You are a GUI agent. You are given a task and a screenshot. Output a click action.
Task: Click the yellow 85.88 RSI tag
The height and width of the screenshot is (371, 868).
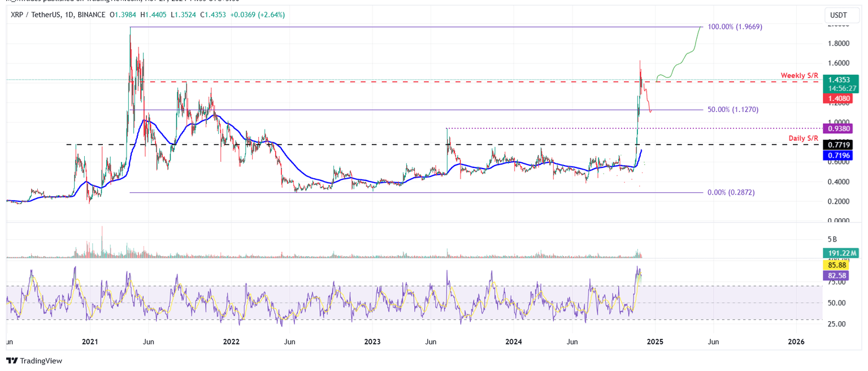pyautogui.click(x=836, y=264)
